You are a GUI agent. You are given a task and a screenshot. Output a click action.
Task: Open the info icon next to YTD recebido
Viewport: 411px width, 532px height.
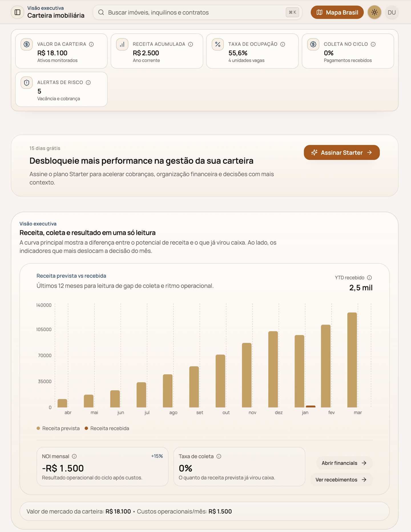[370, 277]
